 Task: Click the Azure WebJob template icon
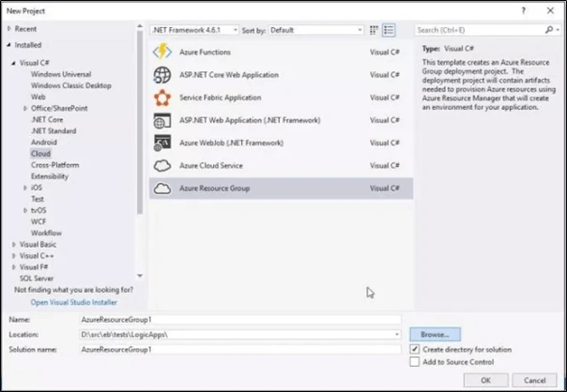click(162, 143)
